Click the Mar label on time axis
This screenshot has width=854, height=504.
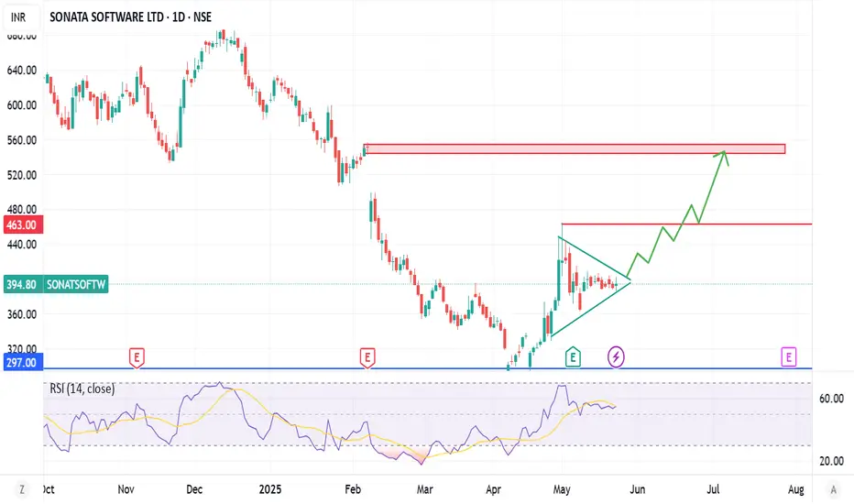tap(425, 489)
